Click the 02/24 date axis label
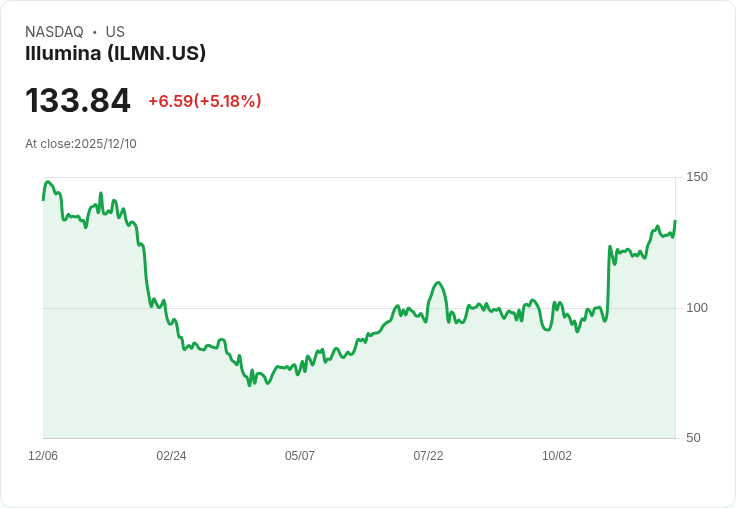Screen dimensions: 736x508 [x=171, y=455]
